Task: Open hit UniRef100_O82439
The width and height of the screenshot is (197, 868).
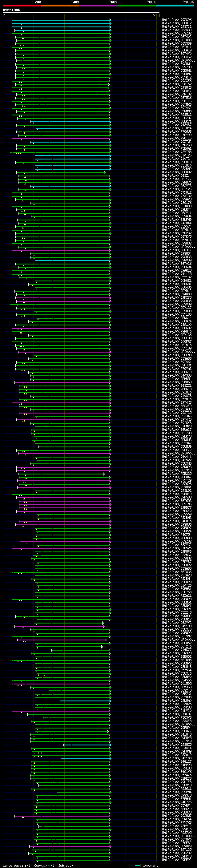Action: pos(177,30)
